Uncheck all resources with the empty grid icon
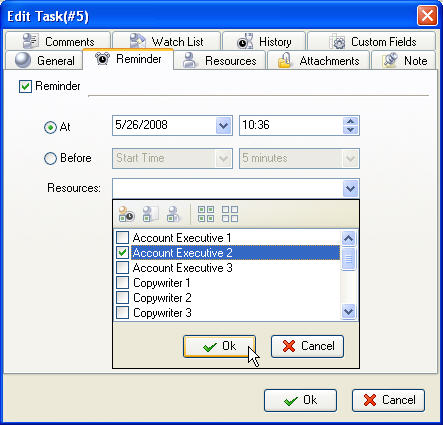 click(230, 214)
